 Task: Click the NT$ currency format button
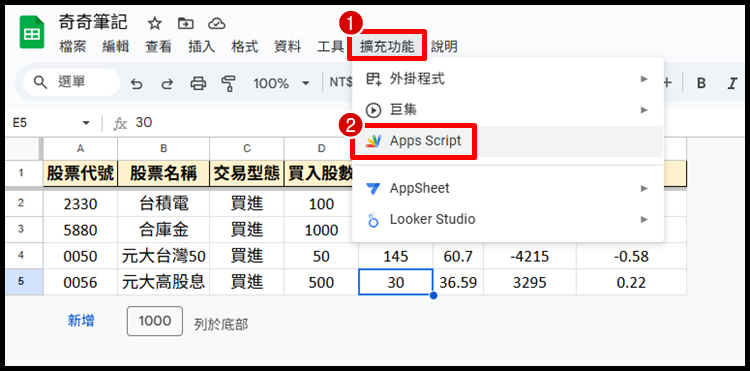pyautogui.click(x=341, y=83)
